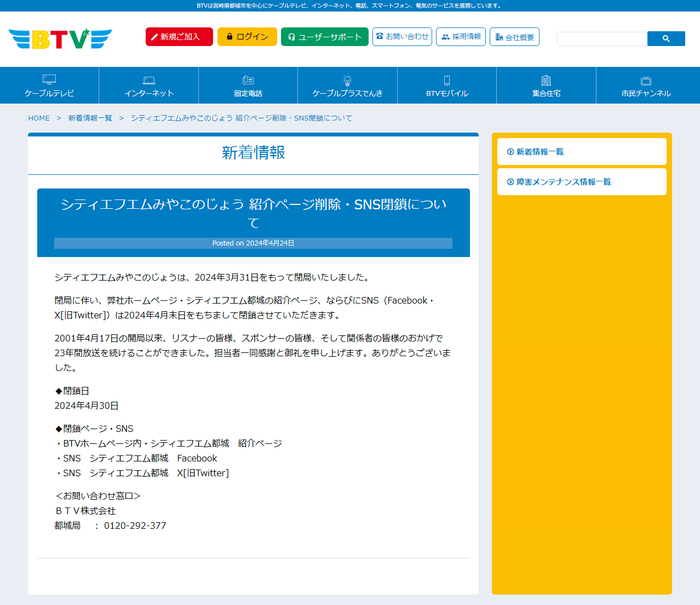Click the 2024年4月30日 closing date text
Screen dimensions: 700x605
click(x=87, y=406)
